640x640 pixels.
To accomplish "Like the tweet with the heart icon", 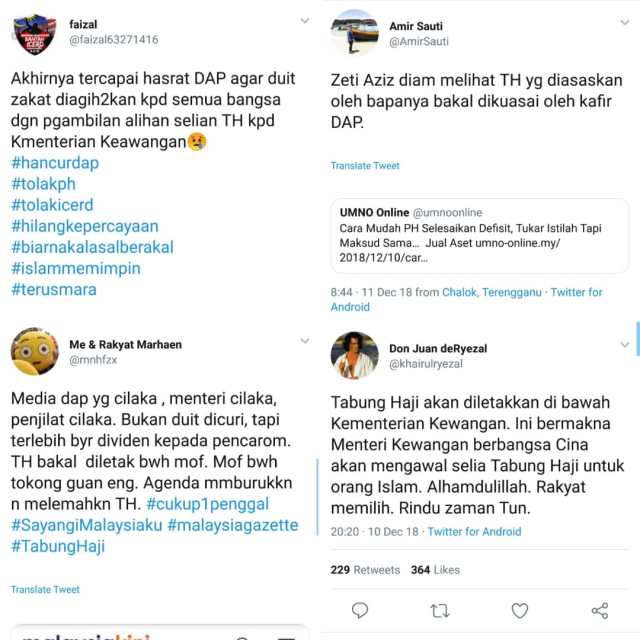I will pos(520,611).
